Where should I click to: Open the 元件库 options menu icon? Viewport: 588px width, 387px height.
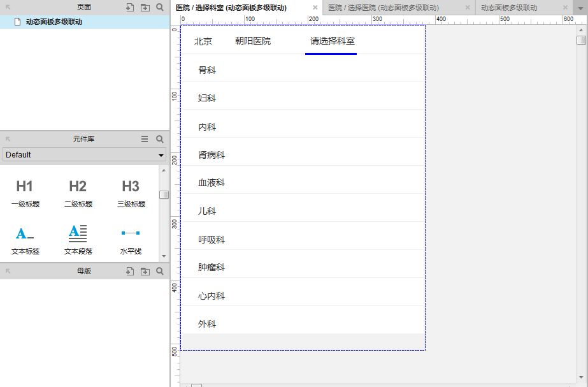[144, 138]
